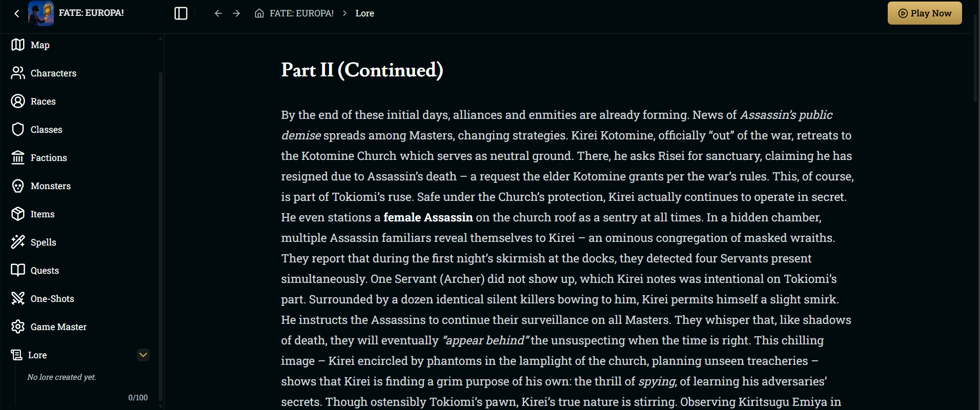Navigate forward with the right arrow
The width and height of the screenshot is (980, 410).
(236, 13)
